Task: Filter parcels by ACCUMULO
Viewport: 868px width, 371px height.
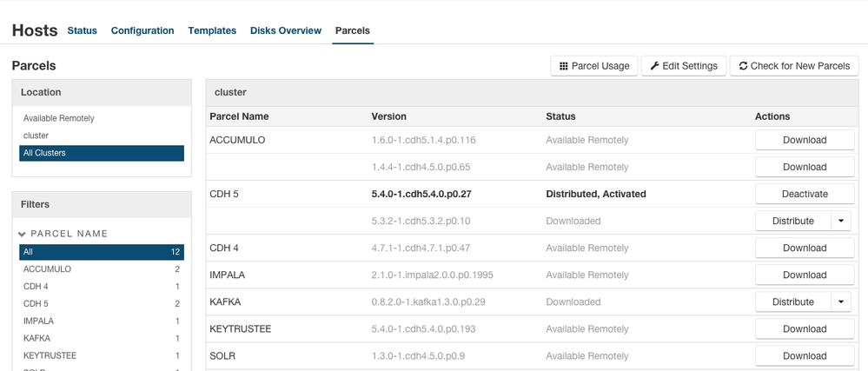Action: click(x=102, y=269)
